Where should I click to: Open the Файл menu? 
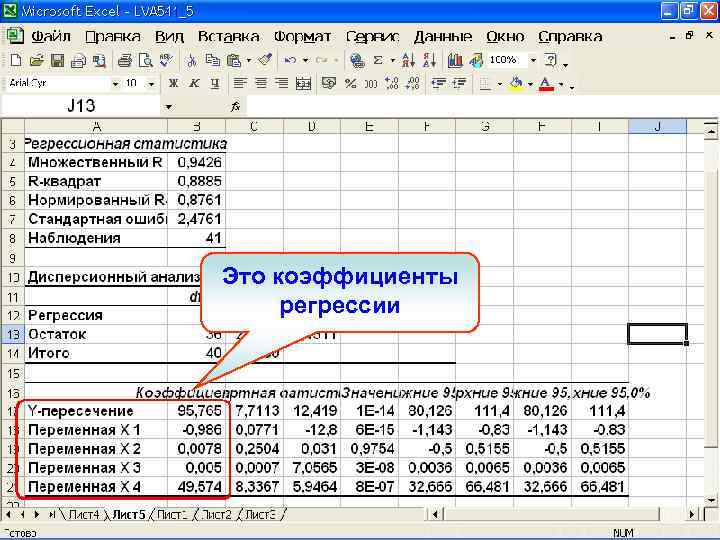pyautogui.click(x=51, y=36)
